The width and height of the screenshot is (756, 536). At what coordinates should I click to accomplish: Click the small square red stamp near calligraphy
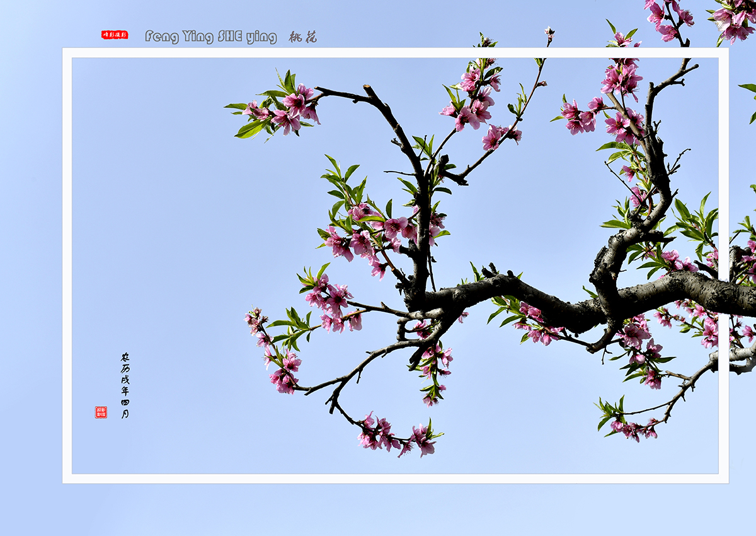point(101,412)
